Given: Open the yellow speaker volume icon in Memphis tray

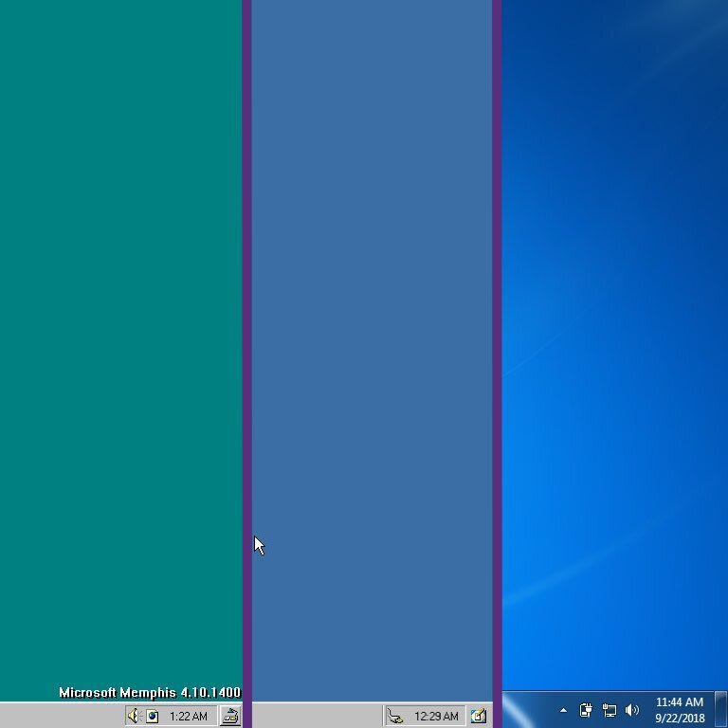Looking at the screenshot, I should (x=134, y=716).
